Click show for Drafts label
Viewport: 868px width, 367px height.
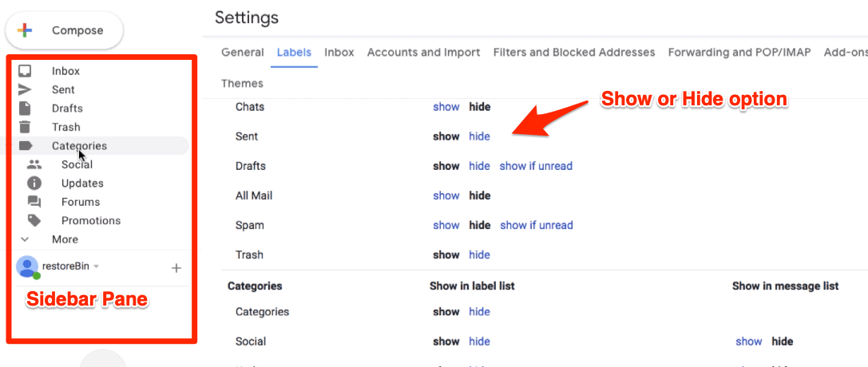446,166
